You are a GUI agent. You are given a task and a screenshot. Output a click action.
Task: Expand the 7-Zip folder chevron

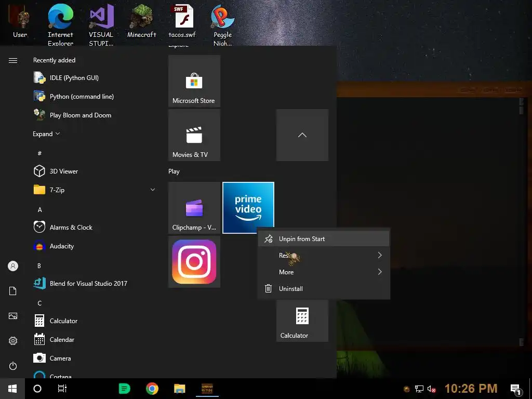[x=153, y=190]
